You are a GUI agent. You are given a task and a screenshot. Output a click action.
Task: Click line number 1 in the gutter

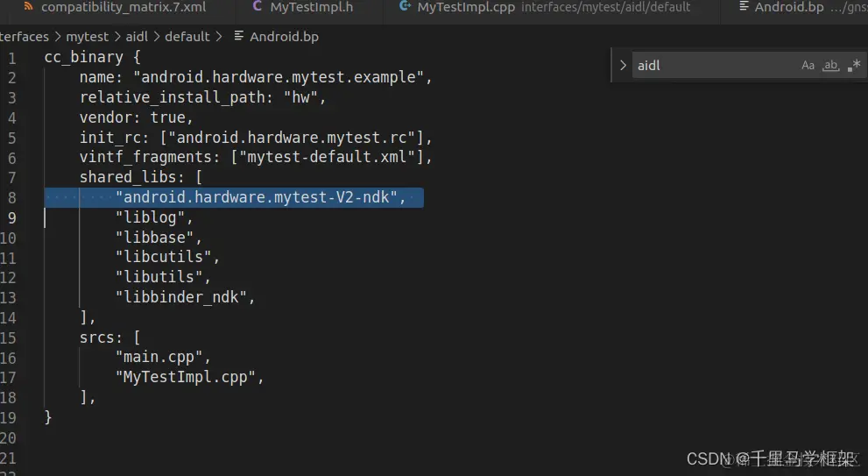pyautogui.click(x=11, y=58)
